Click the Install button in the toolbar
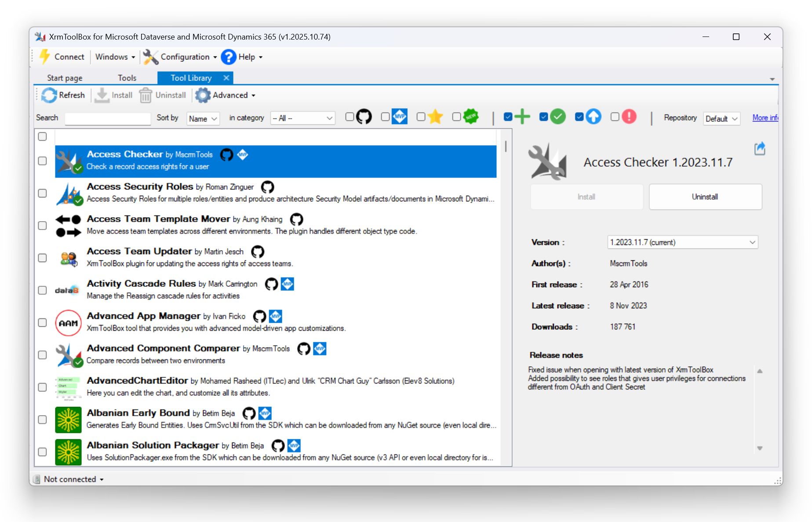This screenshot has height=522, width=812. (x=114, y=95)
